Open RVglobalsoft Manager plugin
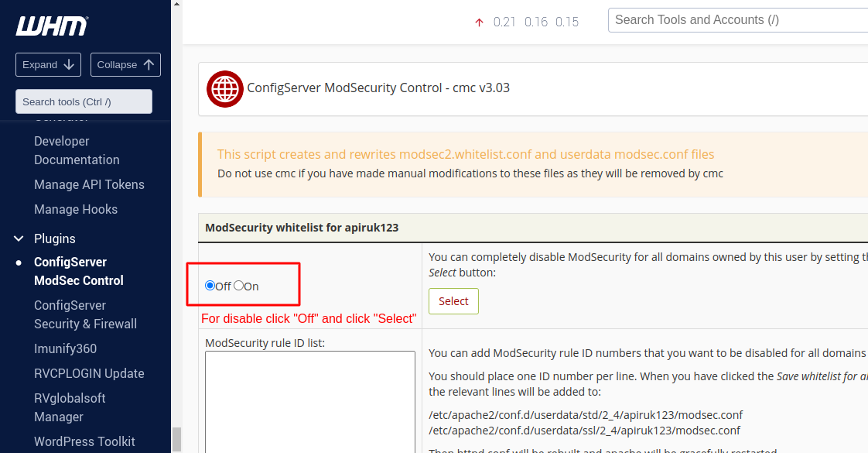The image size is (868, 453). pyautogui.click(x=70, y=407)
